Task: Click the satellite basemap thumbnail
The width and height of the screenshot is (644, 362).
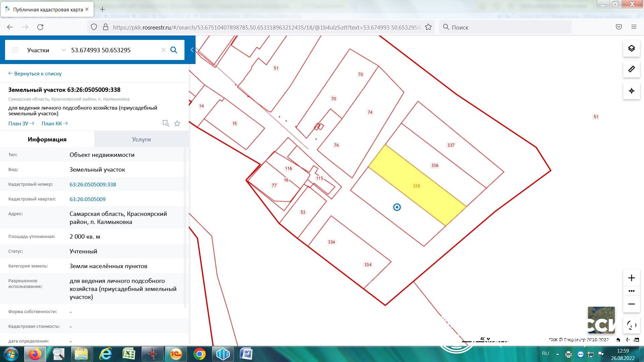Action: 601,320
